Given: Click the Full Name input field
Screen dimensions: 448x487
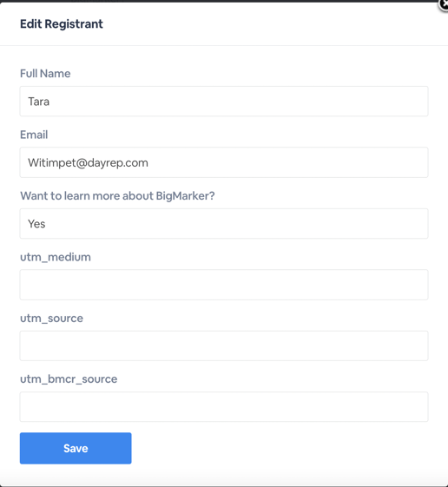Looking at the screenshot, I should click(224, 102).
